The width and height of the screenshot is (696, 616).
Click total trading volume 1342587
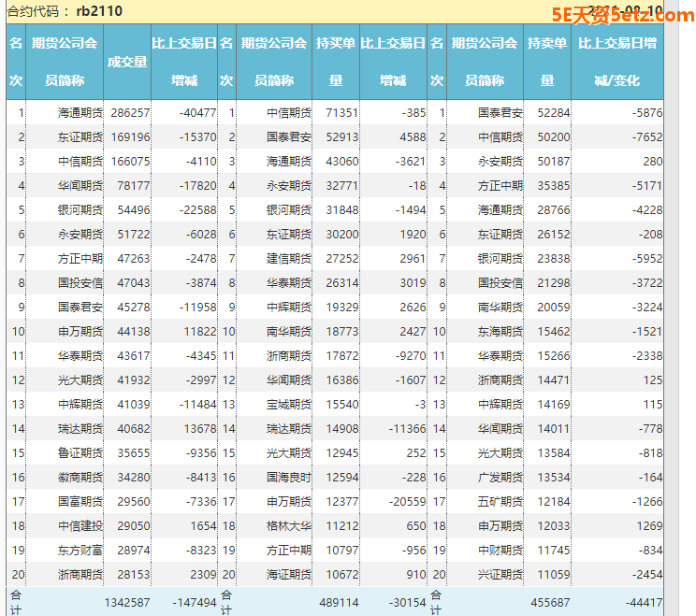127,603
